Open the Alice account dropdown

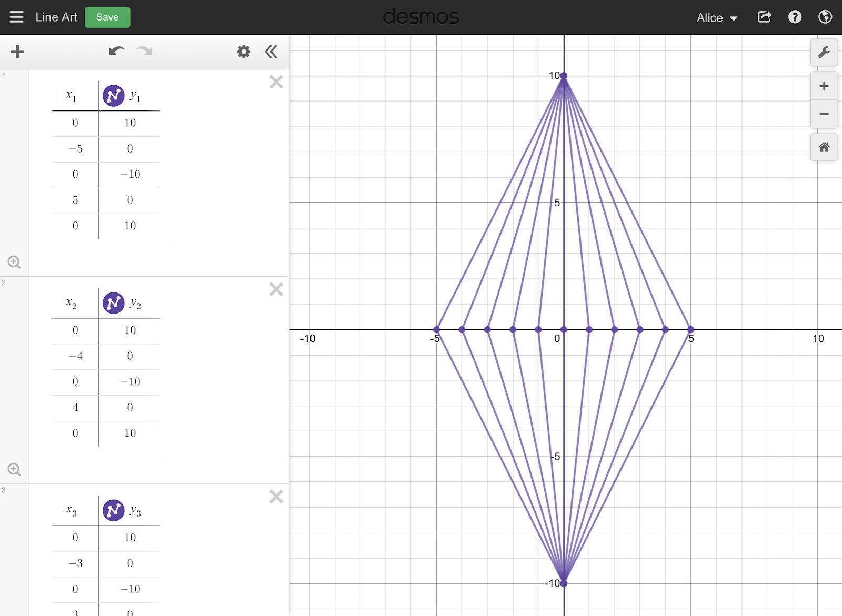717,18
